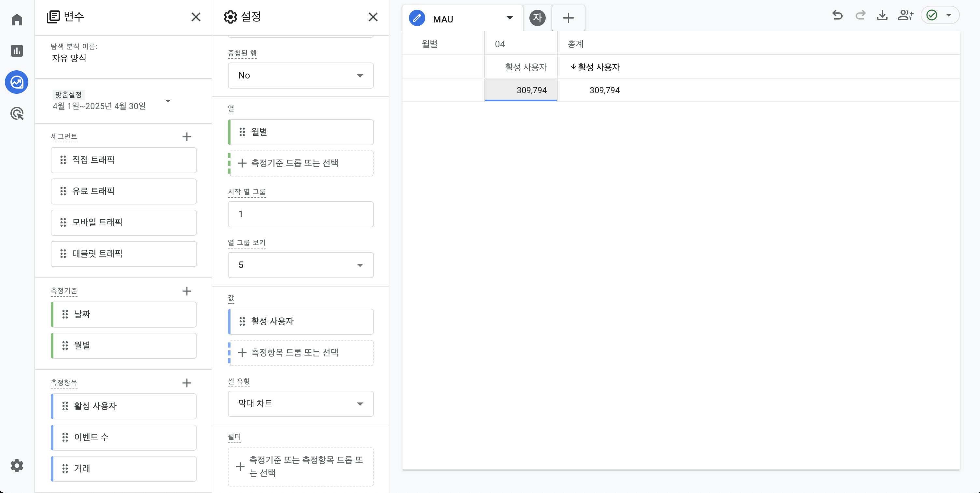
Task: Select the 직접 트래픽 segment
Action: coord(124,160)
